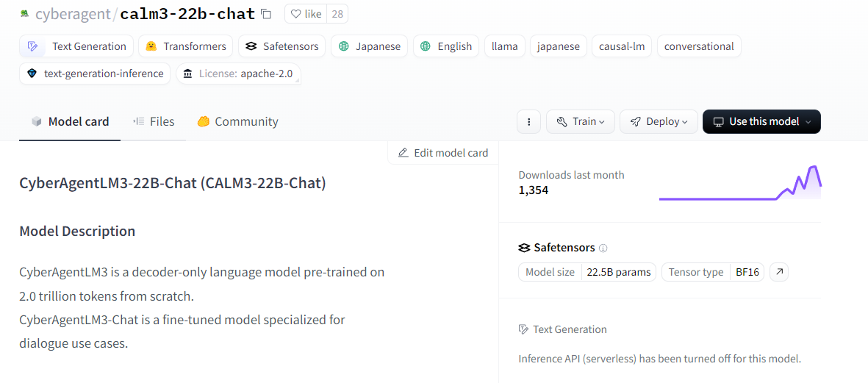The image size is (868, 383).
Task: Expand the Deploy dropdown
Action: click(x=659, y=121)
